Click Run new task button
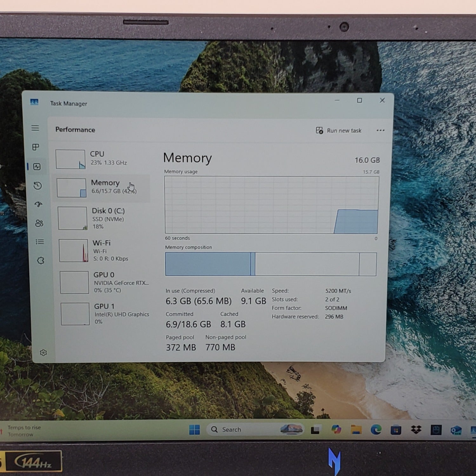Image resolution: width=476 pixels, height=476 pixels. pos(339,130)
